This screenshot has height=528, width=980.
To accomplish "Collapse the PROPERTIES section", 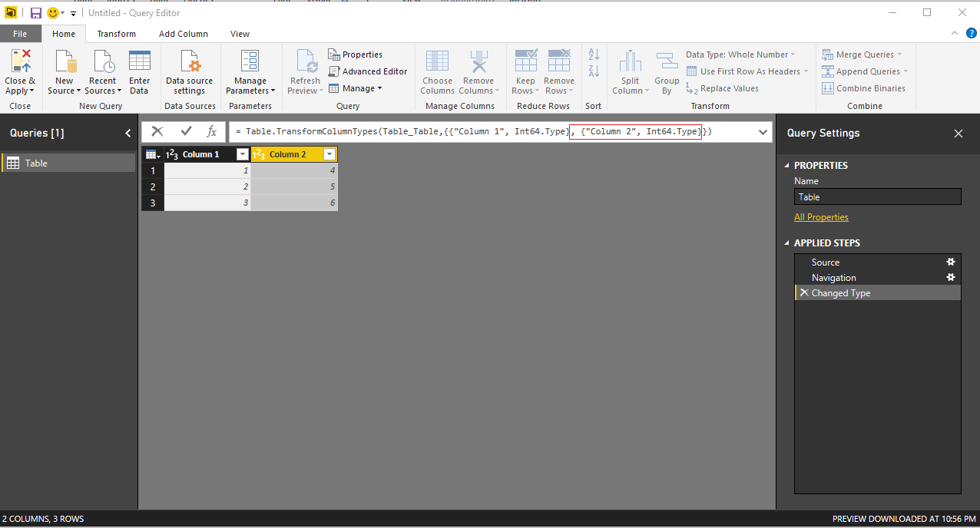I will pyautogui.click(x=786, y=165).
